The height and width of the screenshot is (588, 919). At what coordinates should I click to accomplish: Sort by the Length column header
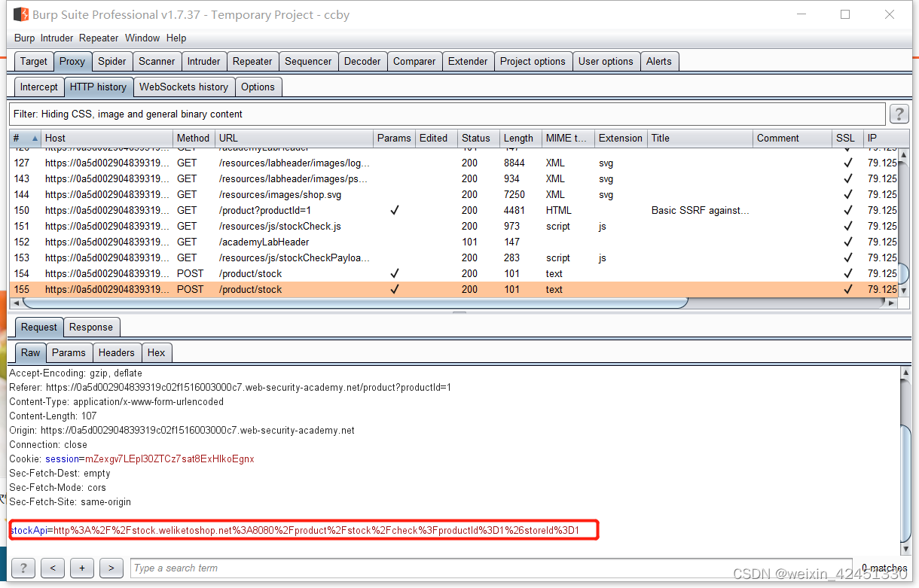pos(521,138)
